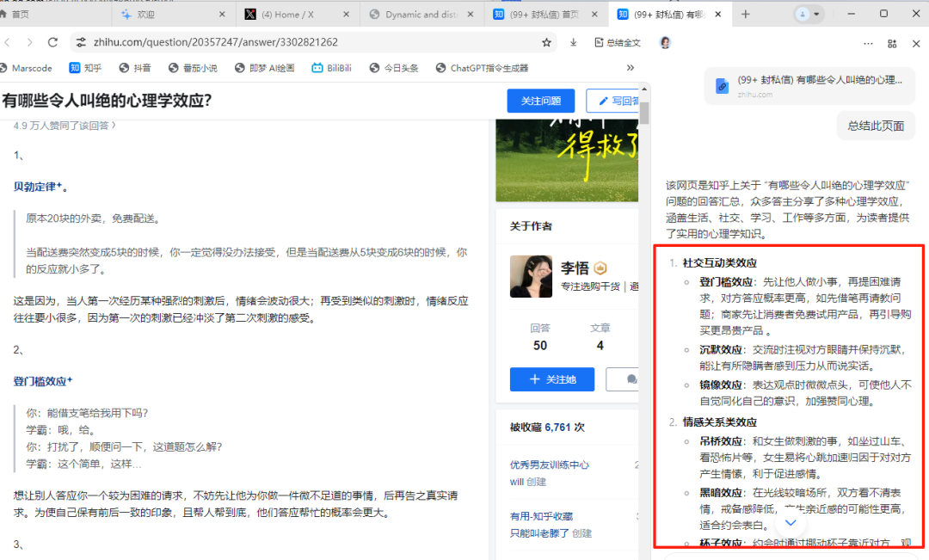Switch to the Home / X tab
The width and height of the screenshot is (929, 560).
point(296,15)
